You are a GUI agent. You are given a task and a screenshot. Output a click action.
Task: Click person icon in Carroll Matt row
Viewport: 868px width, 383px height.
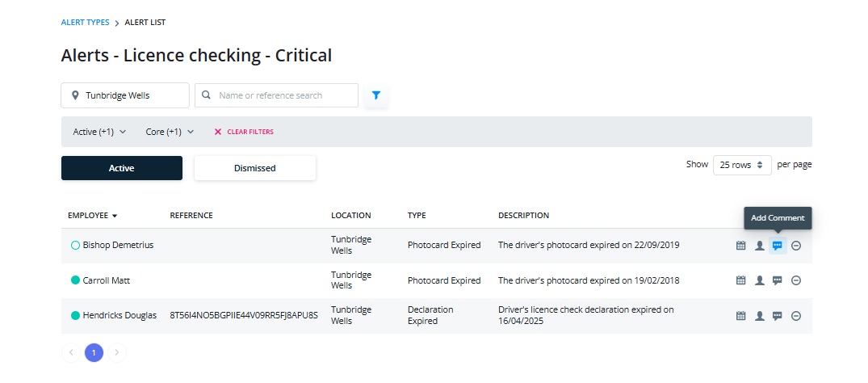(x=760, y=280)
